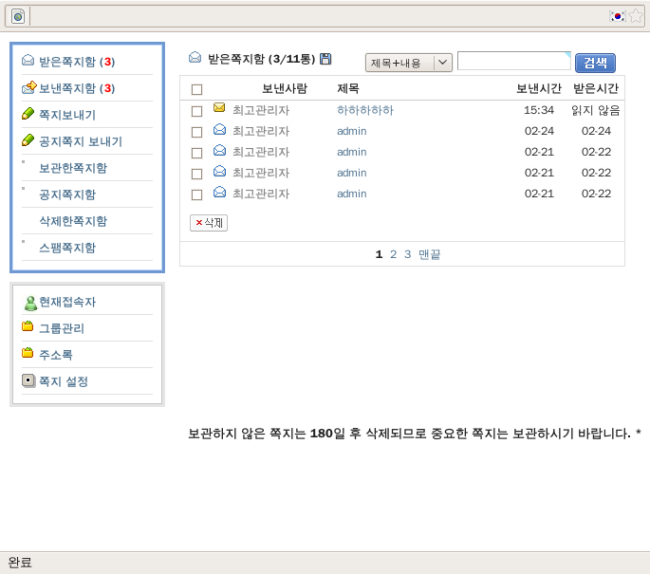This screenshot has height=574, width=650.
Task: Click the 쪽지 설정 settings icon
Action: pos(28,381)
